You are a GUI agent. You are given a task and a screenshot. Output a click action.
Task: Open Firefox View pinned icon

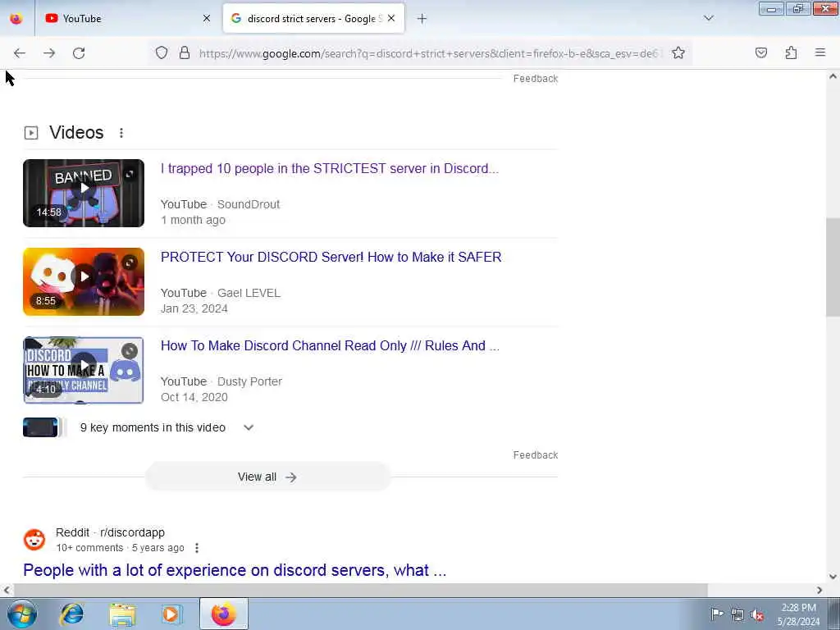(16, 19)
